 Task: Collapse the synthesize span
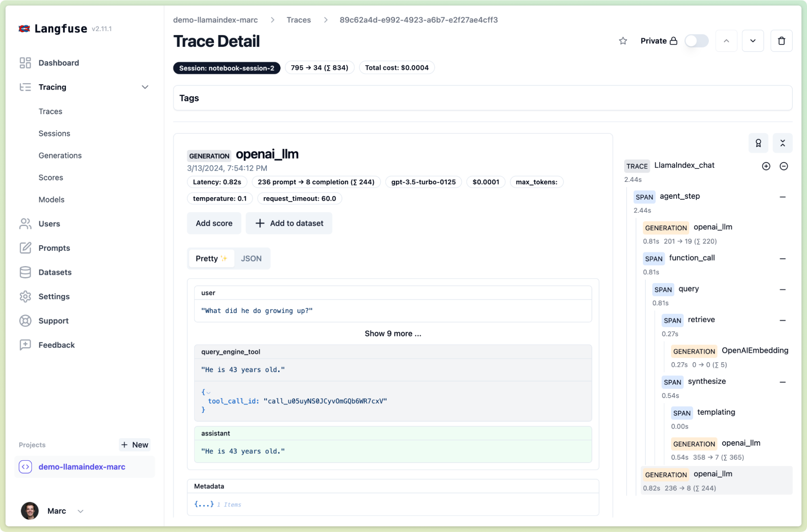click(783, 382)
